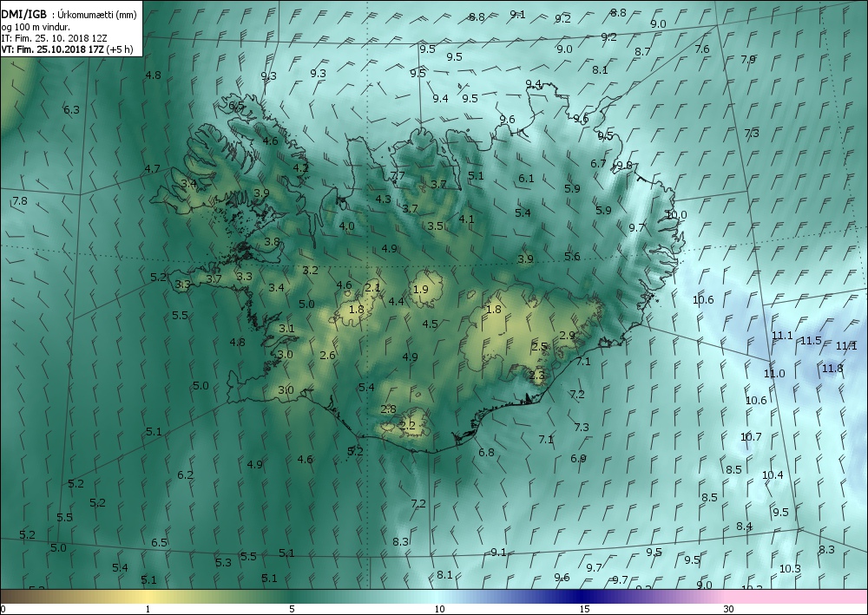Click the '7.8' value on the map

tap(20, 200)
